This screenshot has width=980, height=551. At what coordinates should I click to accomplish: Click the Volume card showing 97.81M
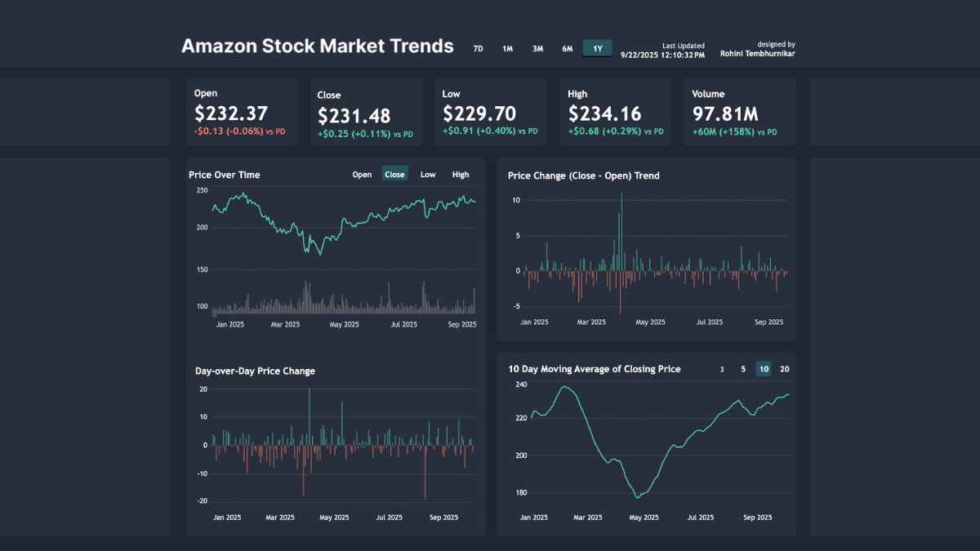coord(739,111)
